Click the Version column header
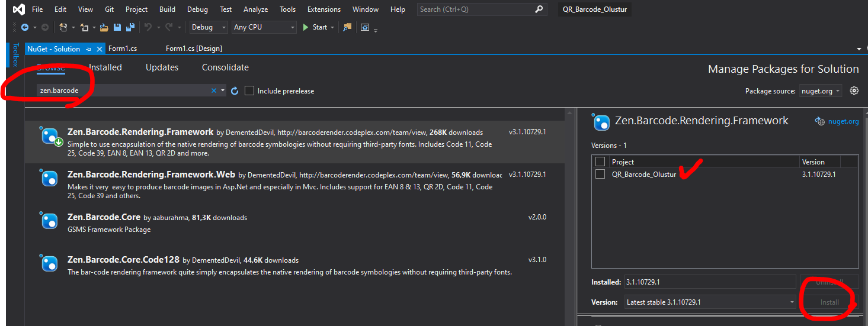This screenshot has width=868, height=326. point(813,162)
